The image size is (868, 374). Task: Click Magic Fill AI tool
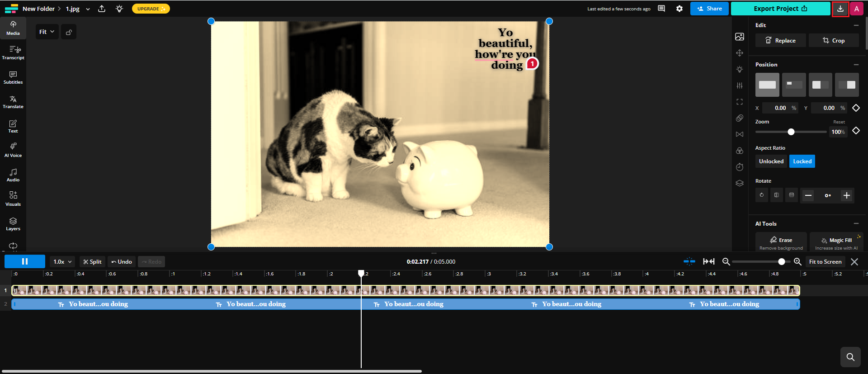836,243
